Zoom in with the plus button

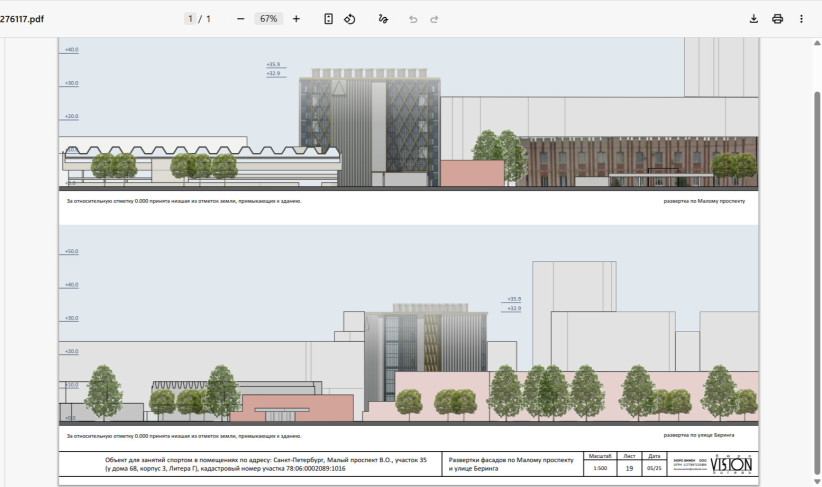pyautogui.click(x=296, y=19)
